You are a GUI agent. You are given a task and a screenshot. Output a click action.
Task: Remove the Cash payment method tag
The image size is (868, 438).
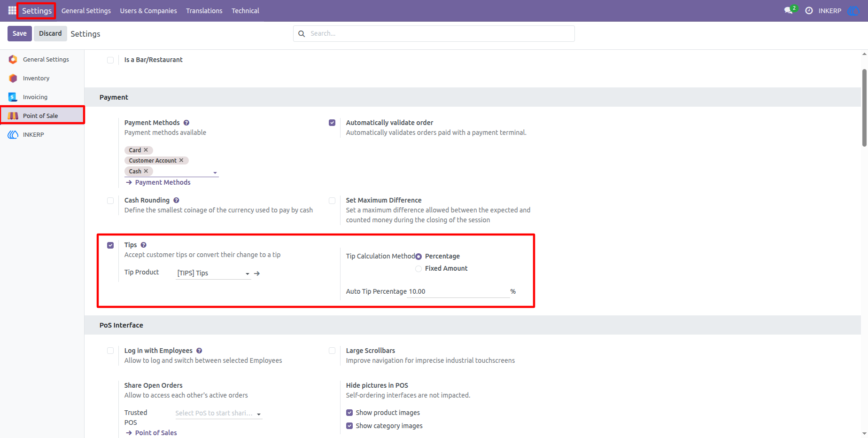coord(146,171)
